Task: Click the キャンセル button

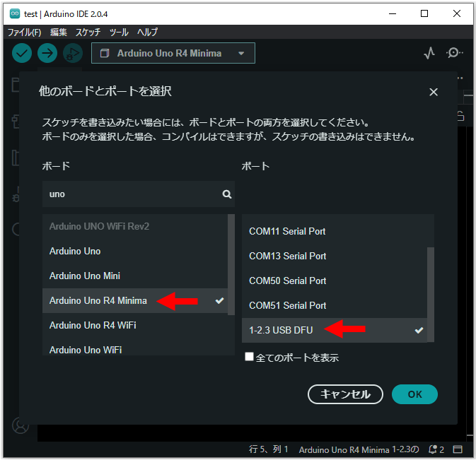Action: [345, 394]
